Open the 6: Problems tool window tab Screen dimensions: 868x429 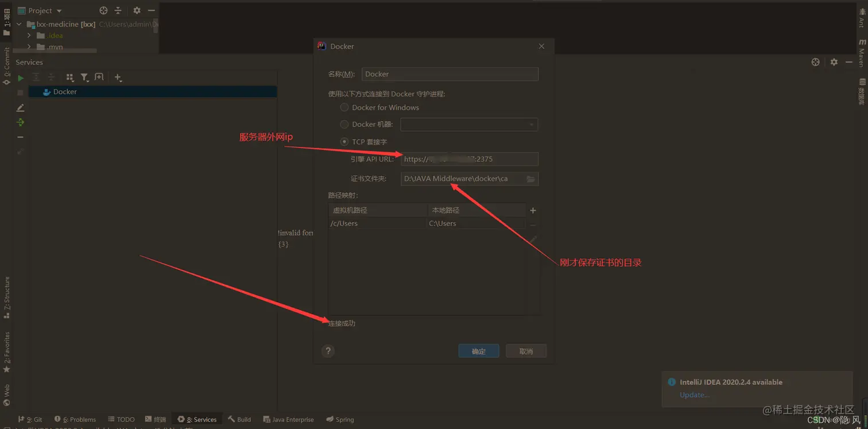[75, 419]
